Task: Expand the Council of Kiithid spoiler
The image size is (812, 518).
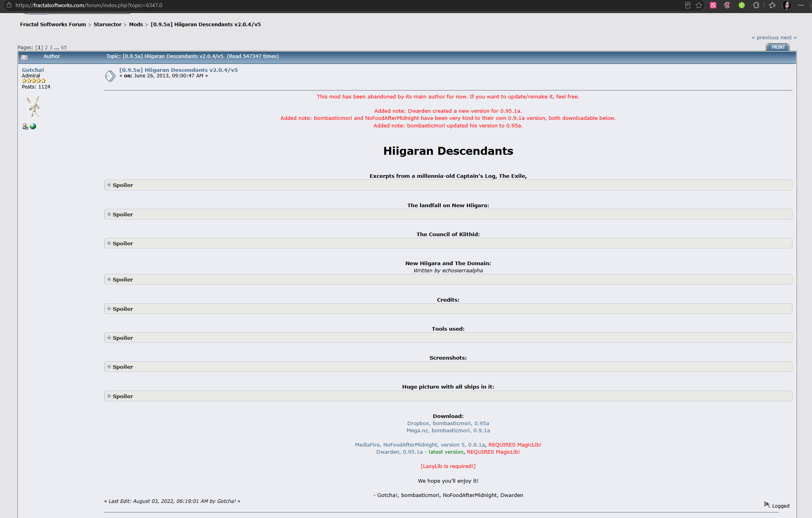Action: click(448, 243)
